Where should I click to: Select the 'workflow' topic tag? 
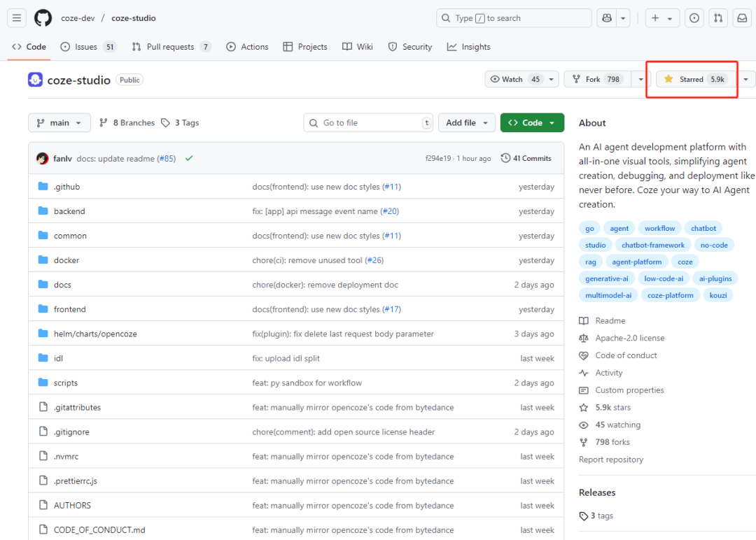(659, 228)
